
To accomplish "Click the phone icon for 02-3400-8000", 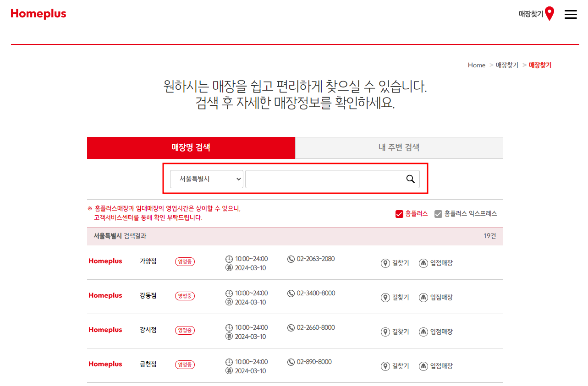I will pyautogui.click(x=291, y=294).
